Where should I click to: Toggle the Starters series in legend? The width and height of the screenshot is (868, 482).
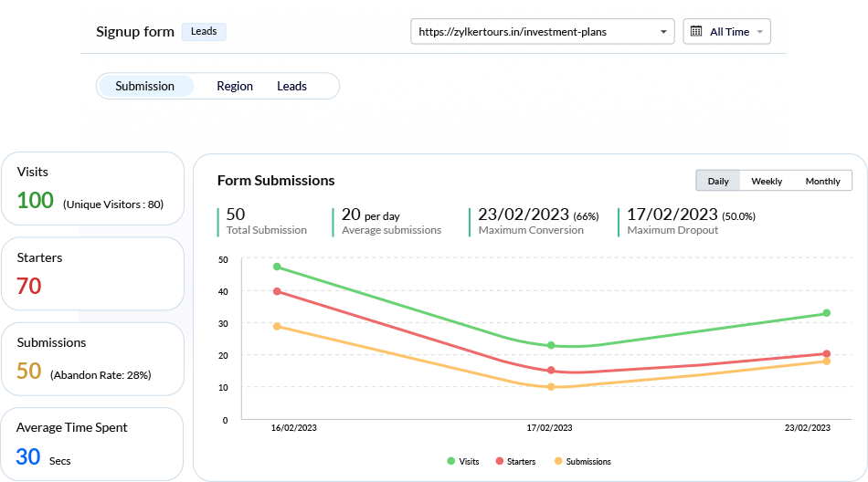515,461
